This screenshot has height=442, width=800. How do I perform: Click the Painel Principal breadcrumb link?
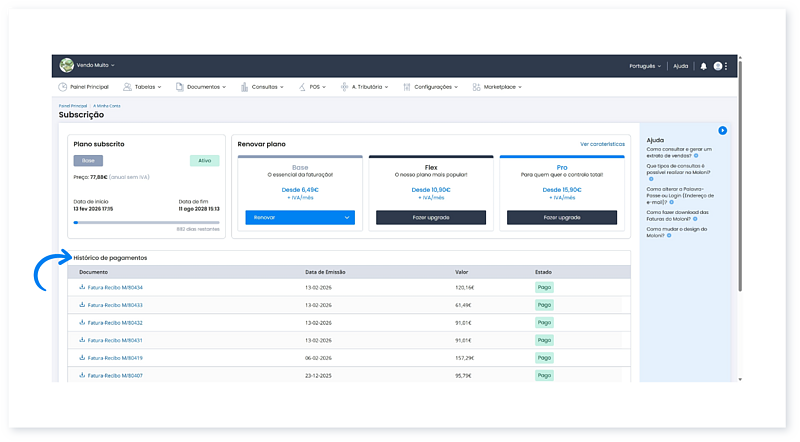click(73, 105)
